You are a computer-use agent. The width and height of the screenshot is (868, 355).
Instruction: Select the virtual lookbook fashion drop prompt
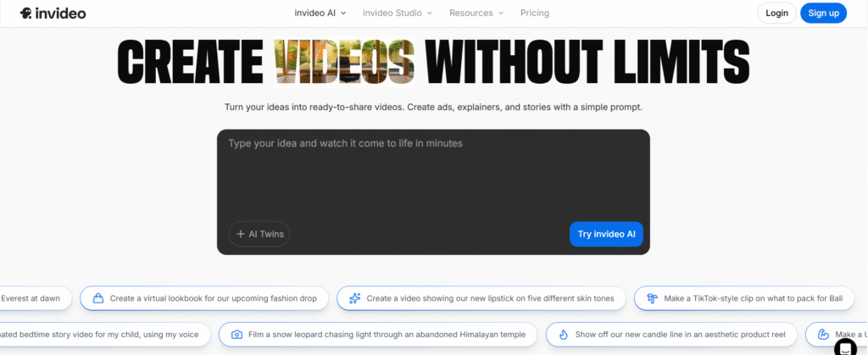[204, 298]
